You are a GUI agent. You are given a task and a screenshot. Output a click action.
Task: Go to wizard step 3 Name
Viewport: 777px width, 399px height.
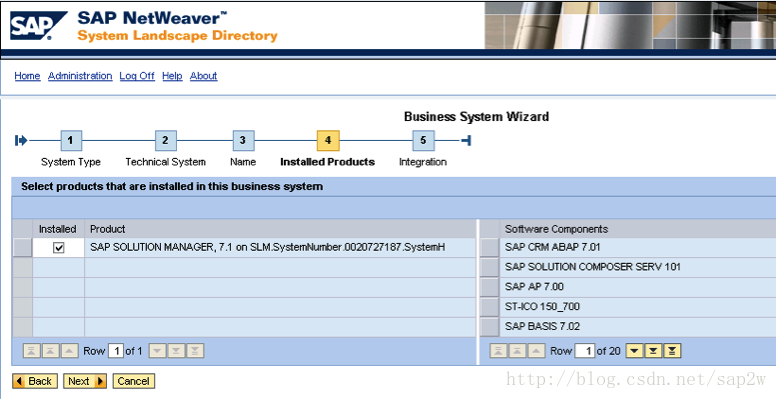[243, 141]
